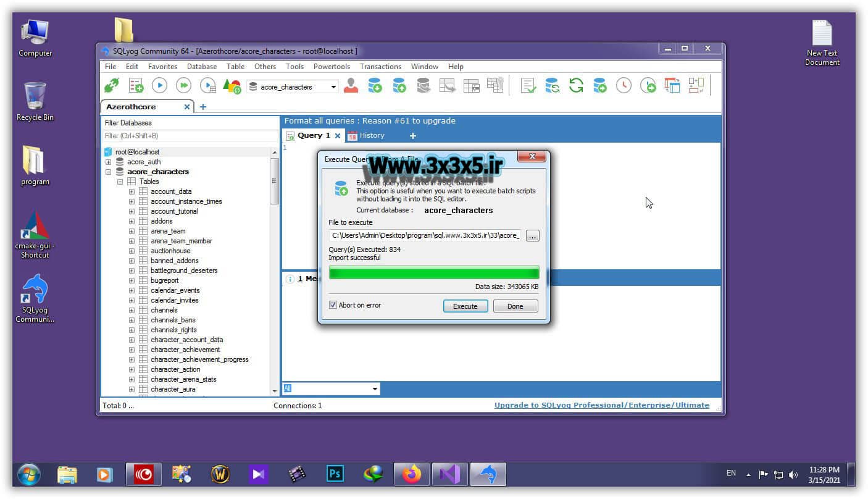Open the Windows Start menu orb
This screenshot has height=499, width=868.
(29, 474)
